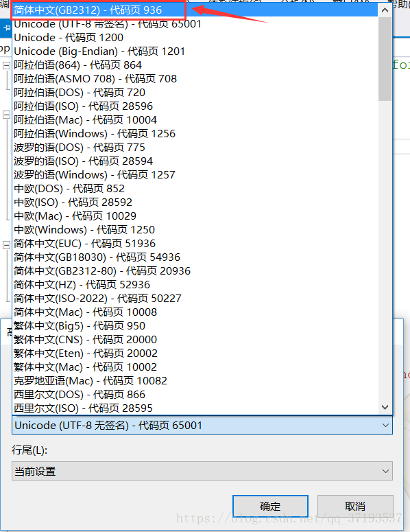Select 西里尔文(DOS) - 代码页 866
This screenshot has width=410, height=532.
[x=195, y=394]
